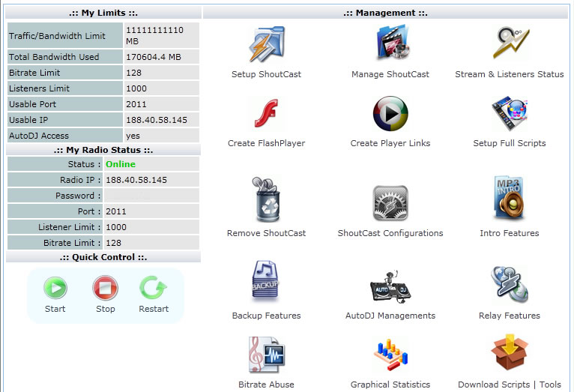Open the Create Player Links icon
This screenshot has height=392, width=574.
click(390, 115)
